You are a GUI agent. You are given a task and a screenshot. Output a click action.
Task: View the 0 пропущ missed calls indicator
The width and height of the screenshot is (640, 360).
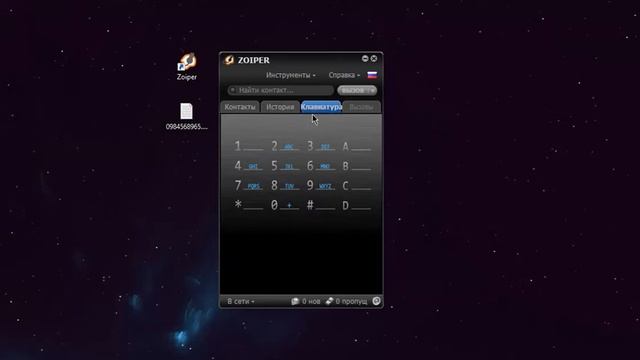click(x=347, y=301)
